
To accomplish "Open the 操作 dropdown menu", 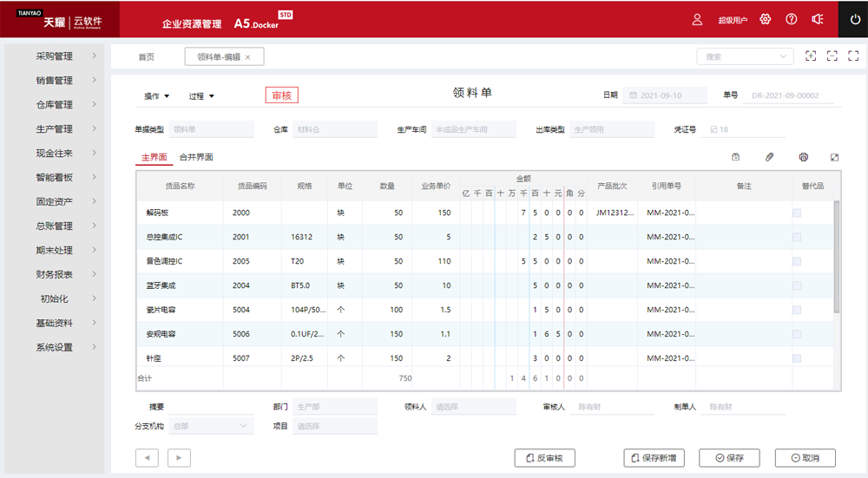I will tap(157, 96).
